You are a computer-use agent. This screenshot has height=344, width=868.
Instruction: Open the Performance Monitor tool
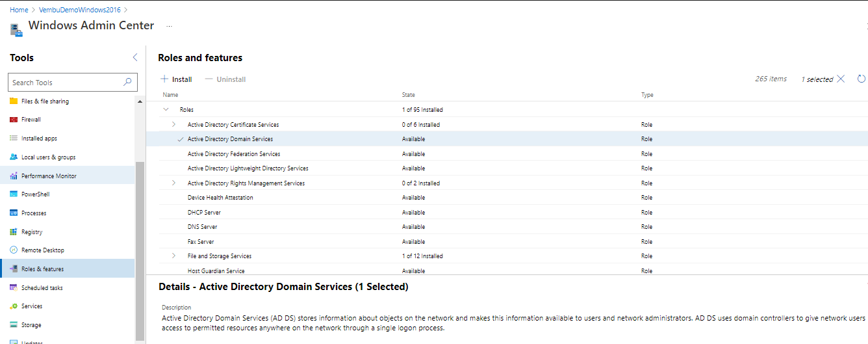click(49, 176)
